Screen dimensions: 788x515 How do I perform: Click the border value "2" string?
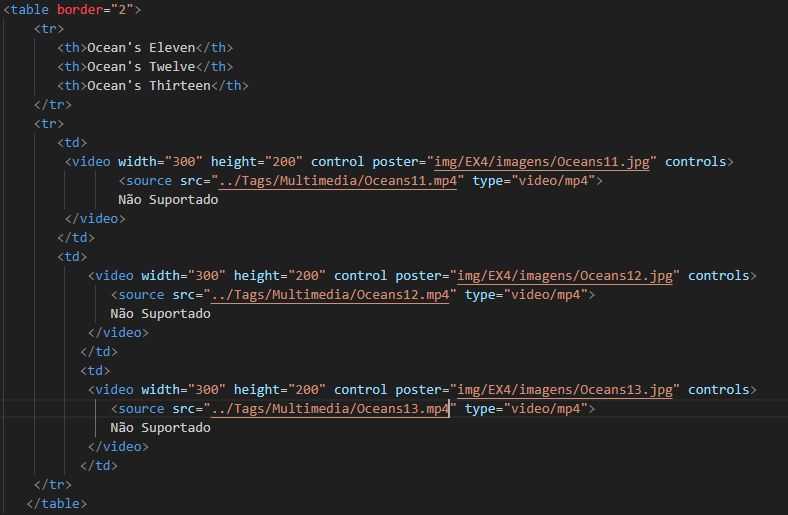tap(121, 9)
